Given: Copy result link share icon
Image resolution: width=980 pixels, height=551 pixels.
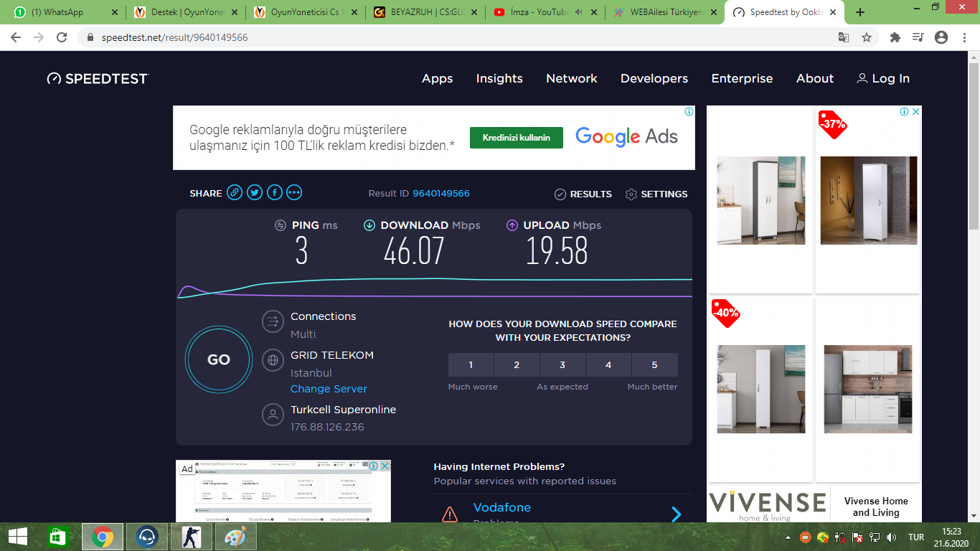Looking at the screenshot, I should (235, 192).
